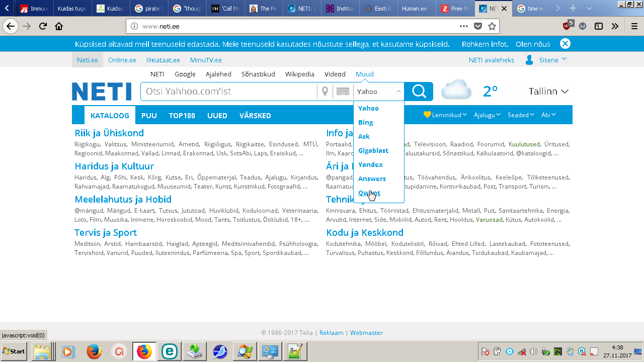Dismiss the cookie notice with X icon
The image size is (644, 362).
(565, 44)
